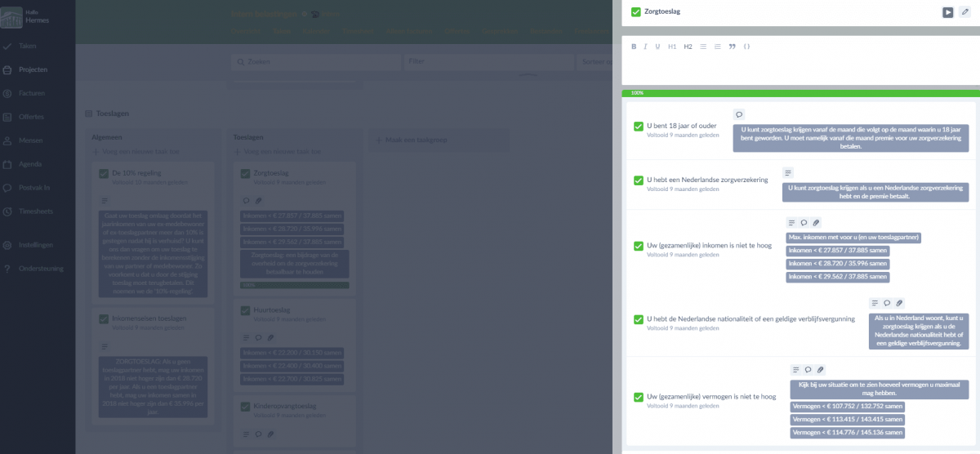This screenshot has height=454, width=980.
Task: Uncheck the Zorgtoeslag task checkbox
Action: click(x=636, y=12)
